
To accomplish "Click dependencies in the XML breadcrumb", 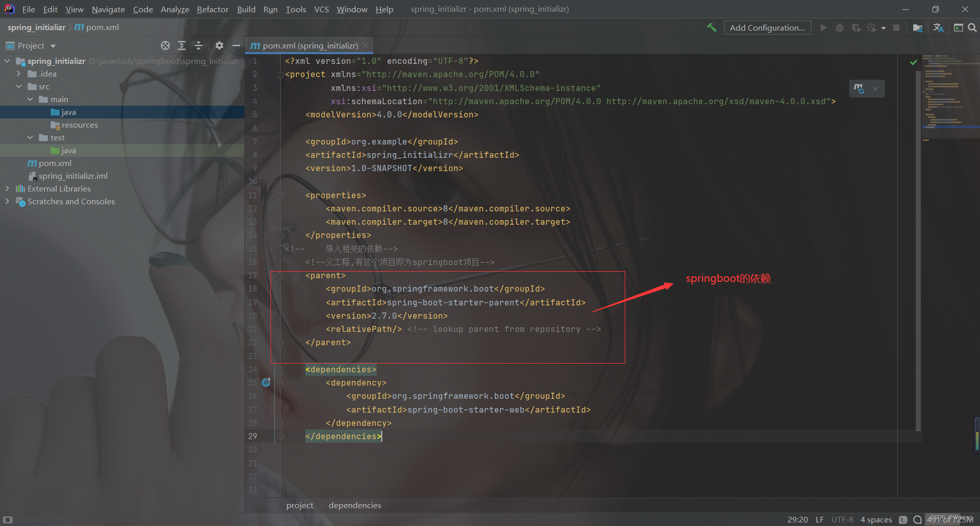I will 355,505.
